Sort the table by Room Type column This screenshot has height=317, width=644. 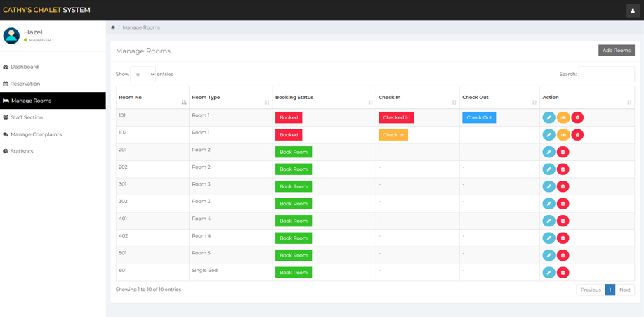click(231, 98)
